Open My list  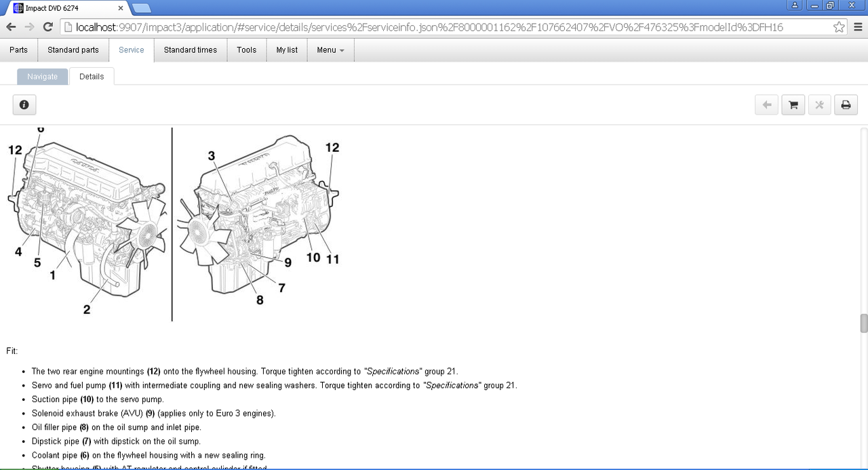pyautogui.click(x=287, y=50)
